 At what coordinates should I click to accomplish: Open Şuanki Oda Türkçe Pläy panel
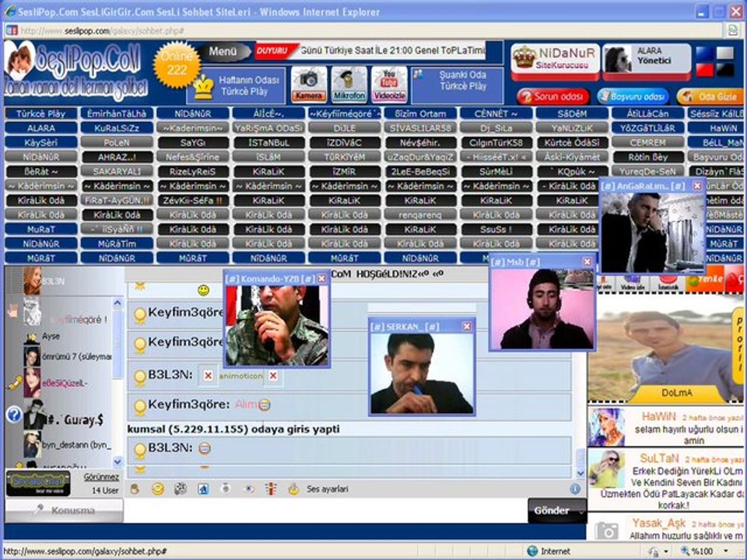click(457, 86)
